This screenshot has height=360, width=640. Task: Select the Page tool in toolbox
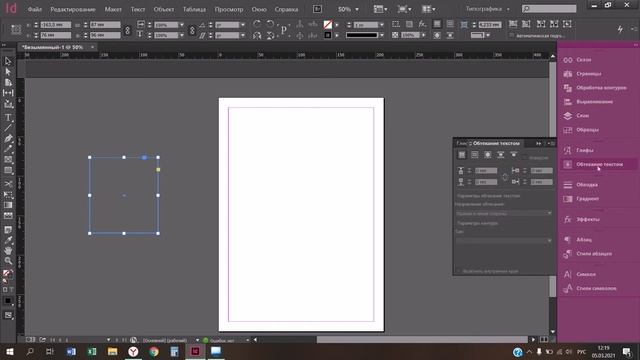tap(8, 82)
